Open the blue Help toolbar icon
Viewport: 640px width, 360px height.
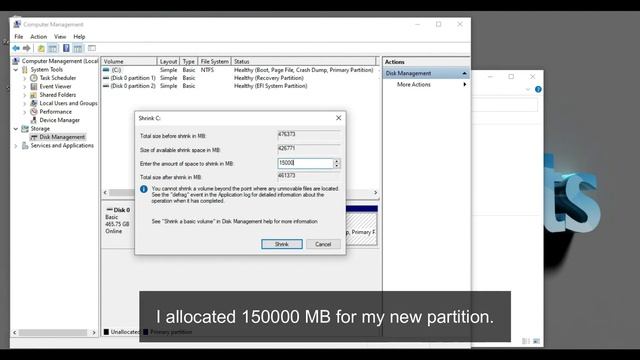[x=66, y=48]
